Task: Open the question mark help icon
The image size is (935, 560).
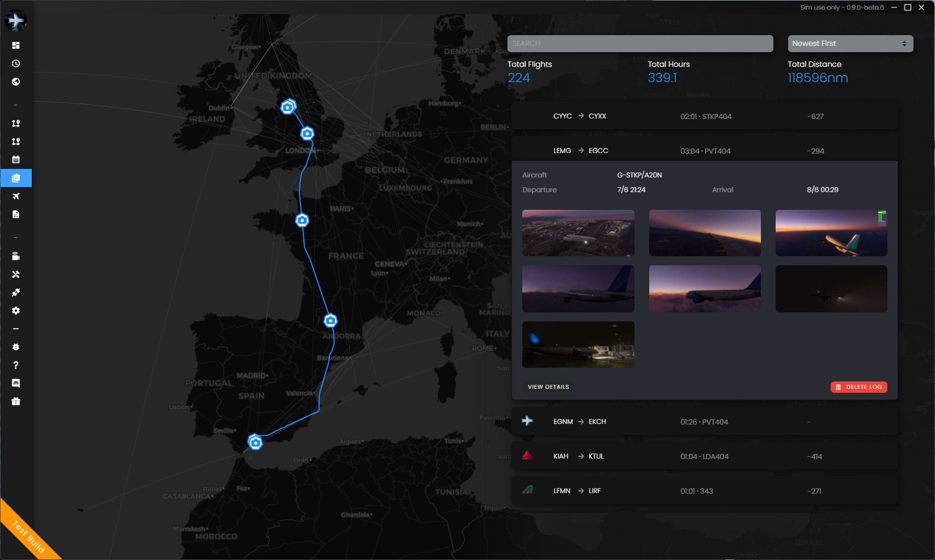Action: coord(16,365)
